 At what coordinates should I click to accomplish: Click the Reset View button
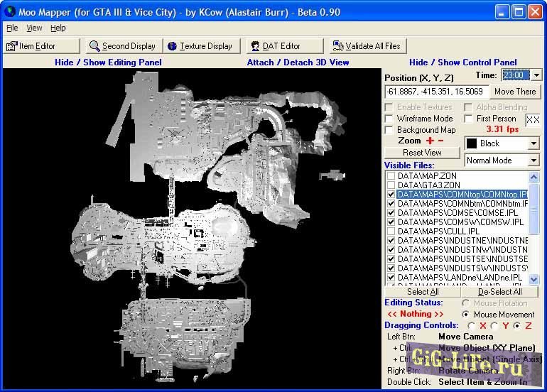[422, 153]
